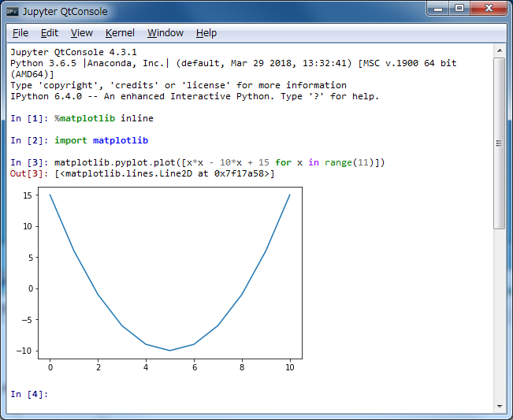The image size is (513, 420).
Task: Click the IPython icon in title bar
Action: point(13,12)
